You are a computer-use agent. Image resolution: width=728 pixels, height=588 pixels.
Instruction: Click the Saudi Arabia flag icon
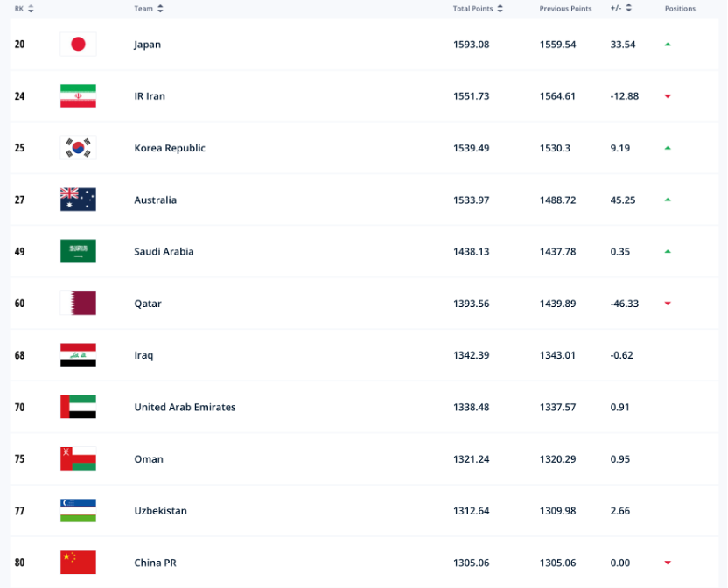coord(78,251)
